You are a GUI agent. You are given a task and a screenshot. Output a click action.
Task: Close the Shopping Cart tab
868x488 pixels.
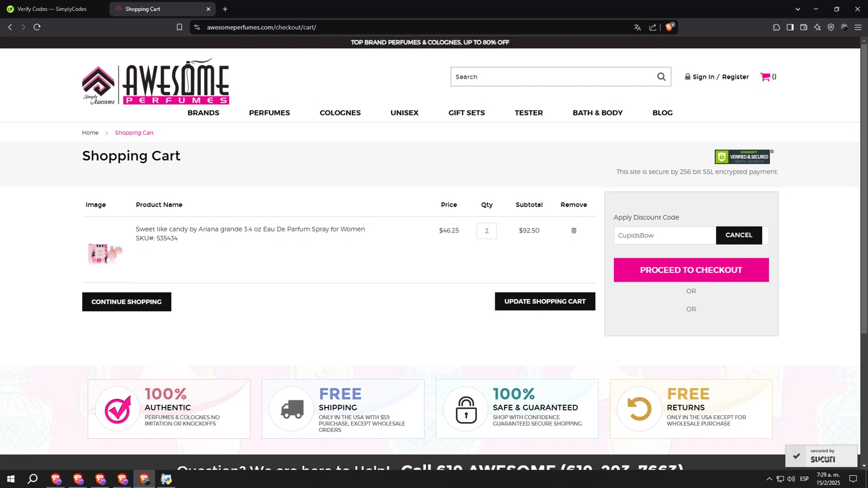click(208, 9)
